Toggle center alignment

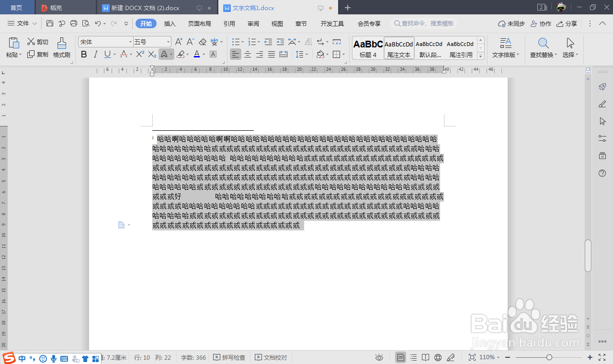(x=248, y=54)
